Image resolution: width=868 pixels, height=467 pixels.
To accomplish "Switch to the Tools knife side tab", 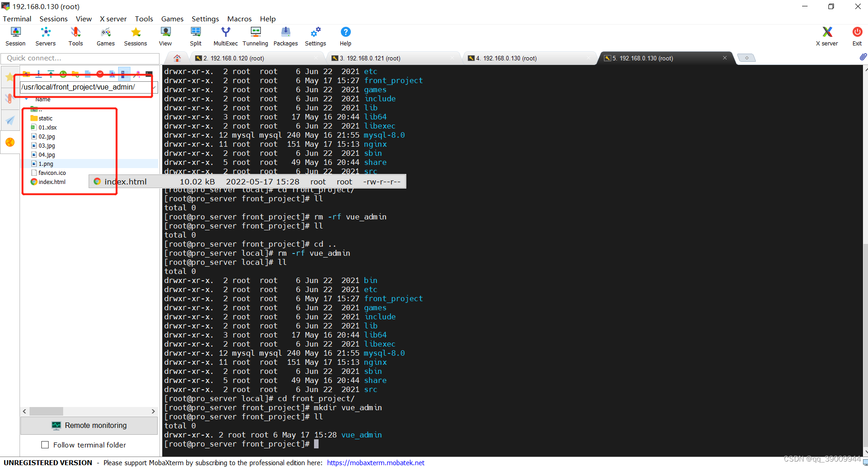I will [10, 99].
